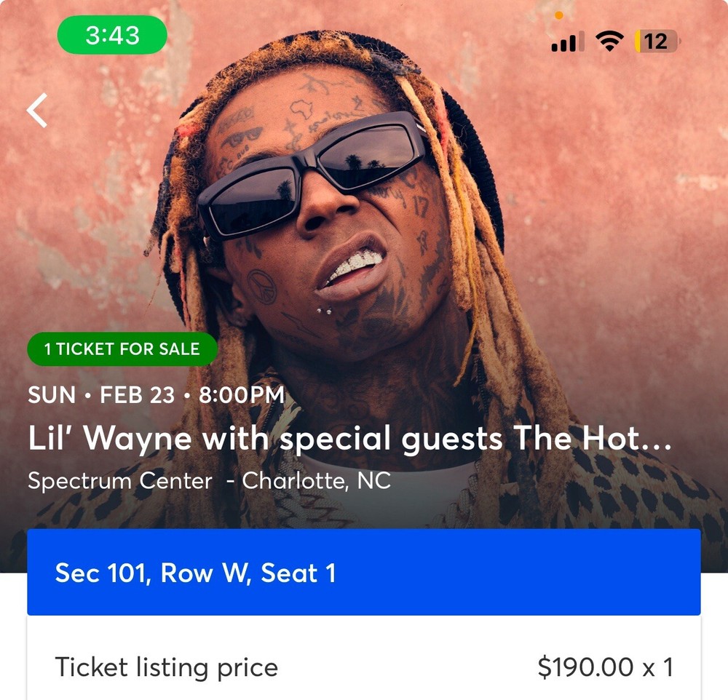Tap the '1 TICKET FOR SALE' green badge
The height and width of the screenshot is (700, 728).
(122, 349)
